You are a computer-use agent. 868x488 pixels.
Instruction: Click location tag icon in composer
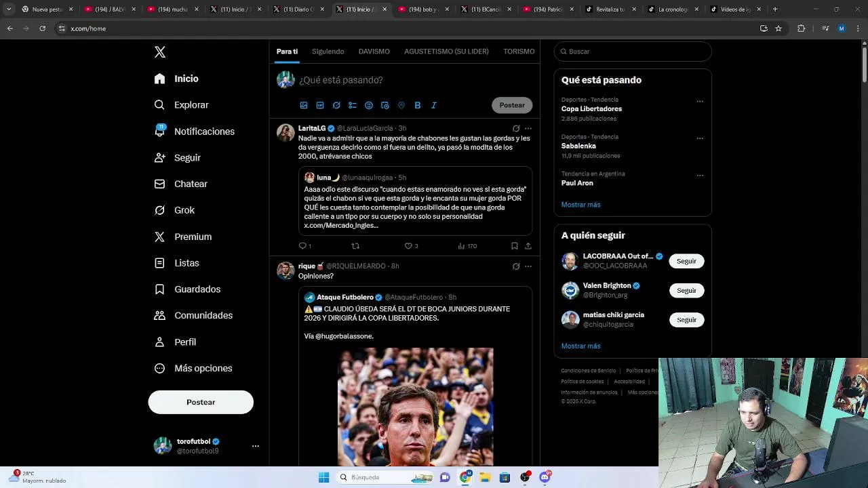point(401,105)
